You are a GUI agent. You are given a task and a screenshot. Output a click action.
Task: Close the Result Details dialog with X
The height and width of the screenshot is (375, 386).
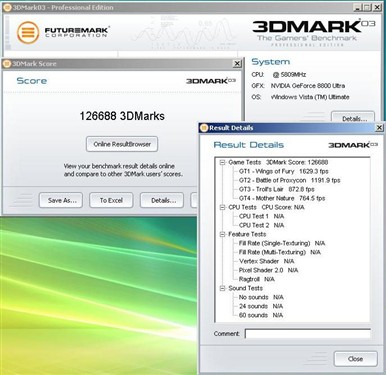(x=379, y=128)
